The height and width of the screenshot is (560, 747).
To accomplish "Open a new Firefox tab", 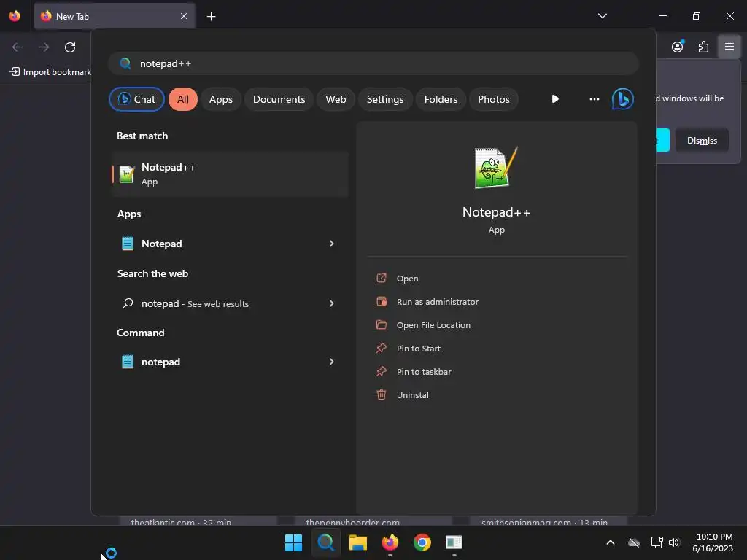I will 211,17.
